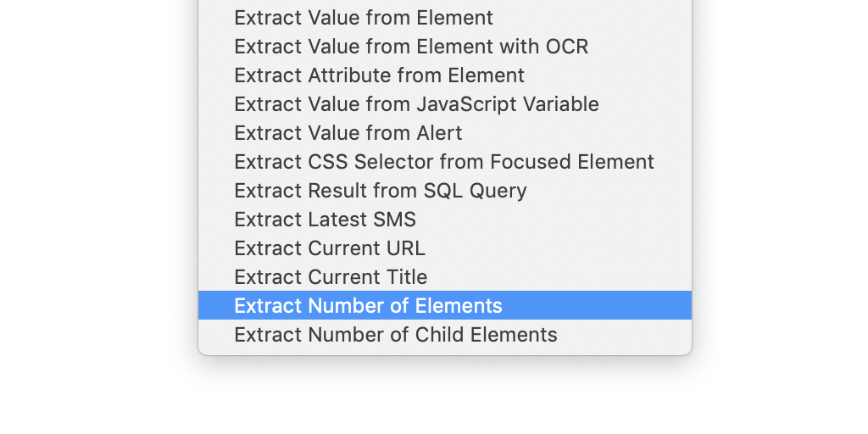Select Extract CSS Selector from Focused Element

point(445,162)
